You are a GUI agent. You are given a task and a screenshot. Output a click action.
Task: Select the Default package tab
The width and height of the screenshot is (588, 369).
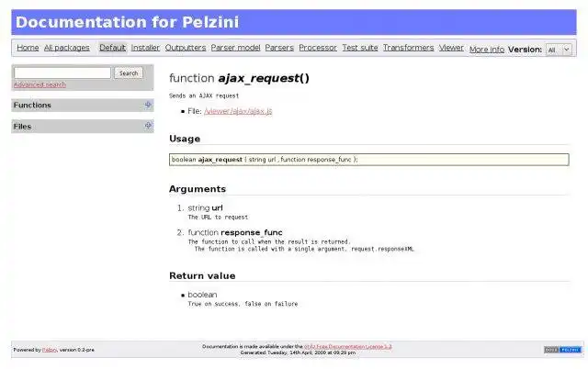[112, 48]
